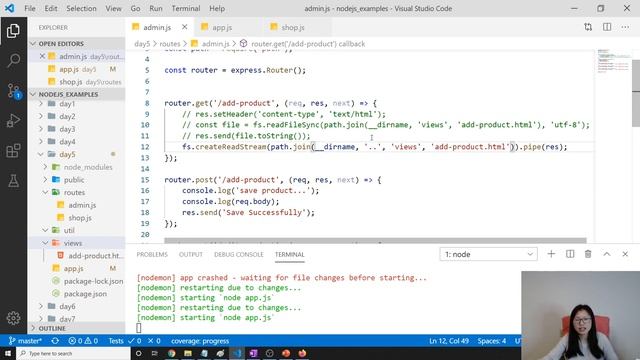Change indentation via Spaces: 4
The height and width of the screenshot is (360, 640).
coord(491,341)
